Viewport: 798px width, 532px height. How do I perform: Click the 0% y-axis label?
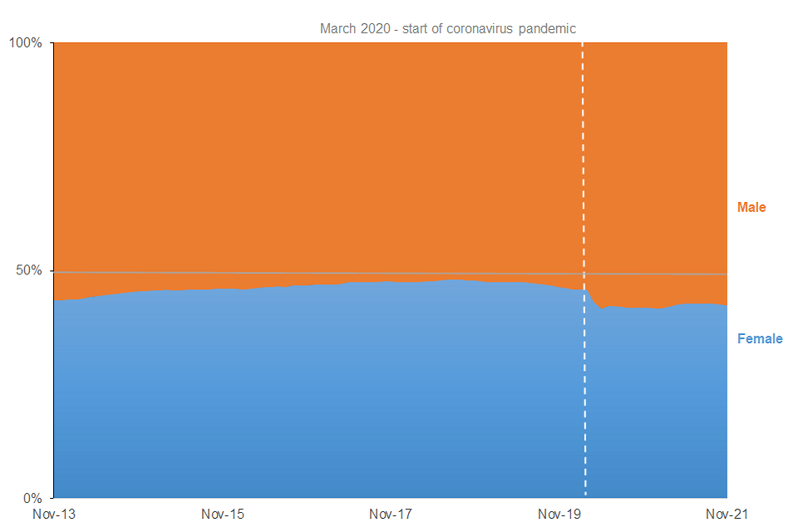click(32, 499)
